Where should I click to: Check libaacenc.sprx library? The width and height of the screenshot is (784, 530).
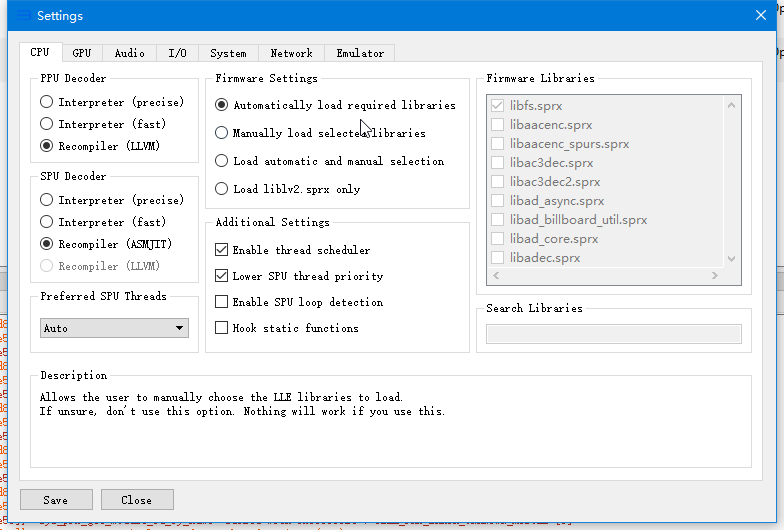498,124
